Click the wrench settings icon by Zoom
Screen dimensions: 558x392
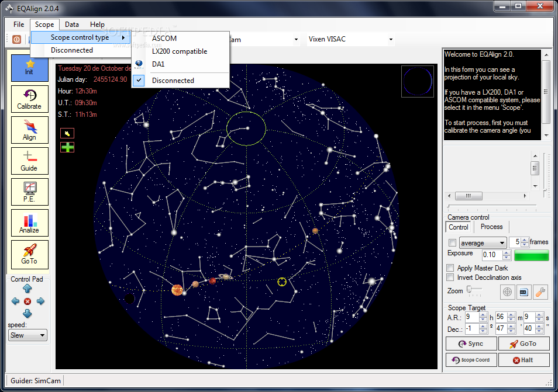[x=540, y=292]
